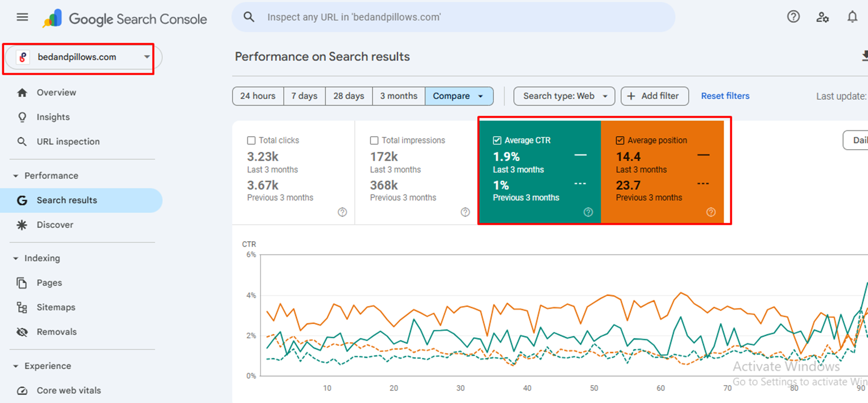This screenshot has width=868, height=403.
Task: Click the Inspect any URL search field
Action: pyautogui.click(x=452, y=17)
